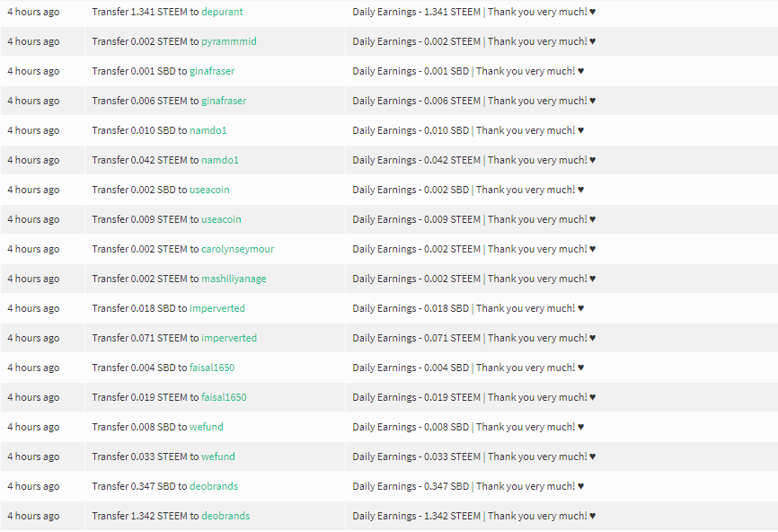Image resolution: width=778 pixels, height=532 pixels.
Task: Open depurant profile link in 1.341 STEEM transfer
Action: click(x=222, y=12)
